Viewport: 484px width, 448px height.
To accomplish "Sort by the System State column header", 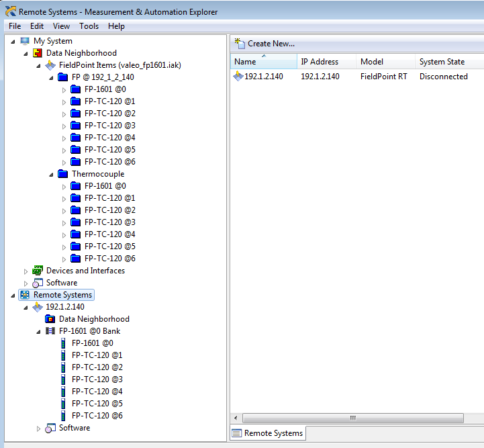I will point(450,61).
